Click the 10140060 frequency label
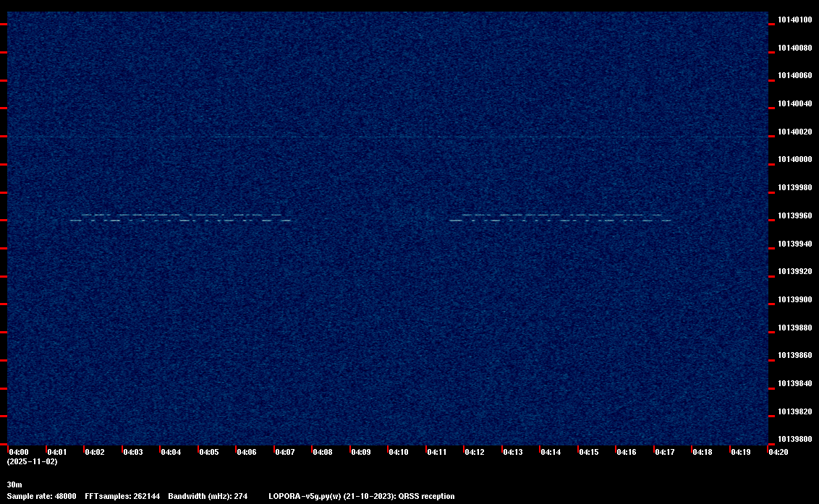Viewport: 819px width, 504px height. (795, 76)
